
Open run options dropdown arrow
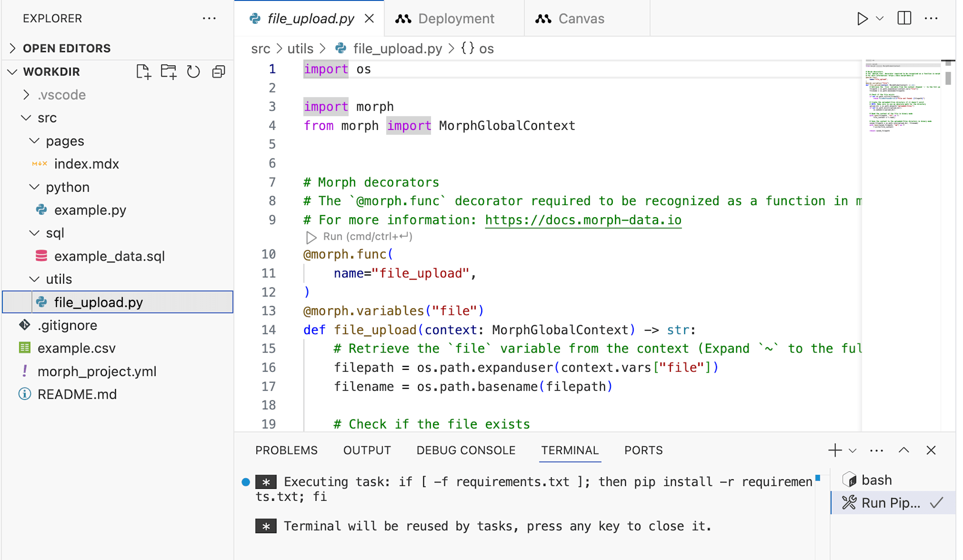point(880,18)
